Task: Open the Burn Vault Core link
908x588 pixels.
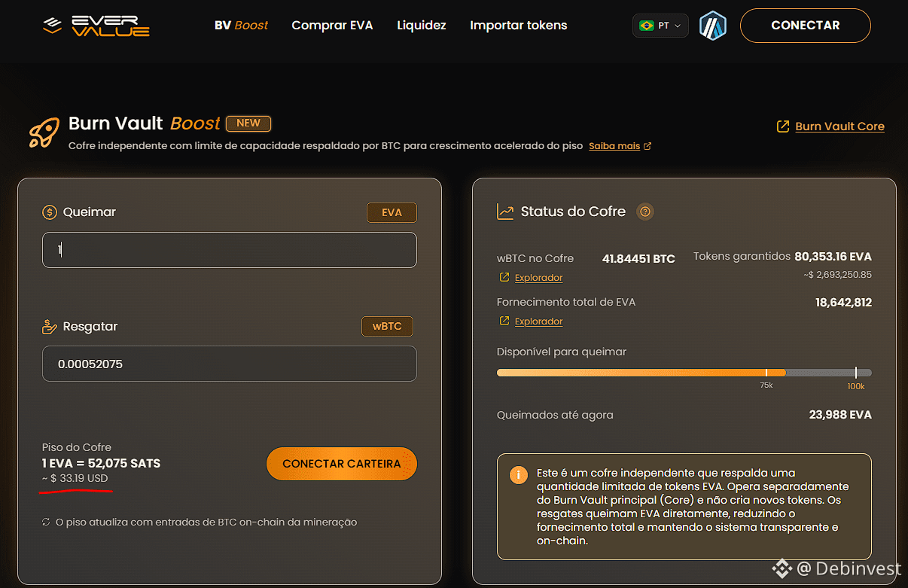Action: click(839, 126)
